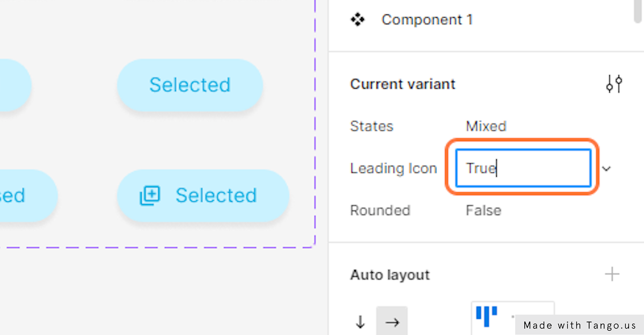
Task: Click the library icon inside the Selected chip
Action: coord(150,195)
